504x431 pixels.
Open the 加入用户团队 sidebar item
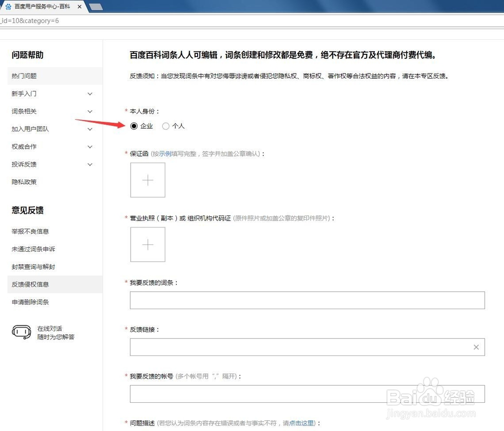coord(30,129)
